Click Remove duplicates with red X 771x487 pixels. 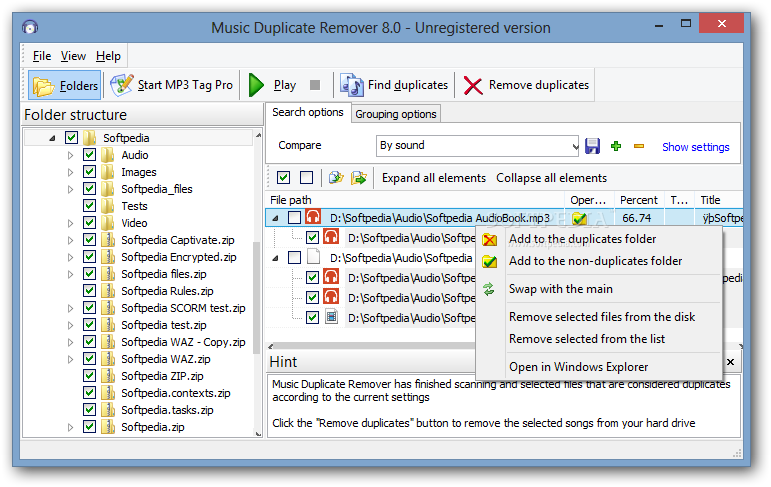click(x=526, y=85)
